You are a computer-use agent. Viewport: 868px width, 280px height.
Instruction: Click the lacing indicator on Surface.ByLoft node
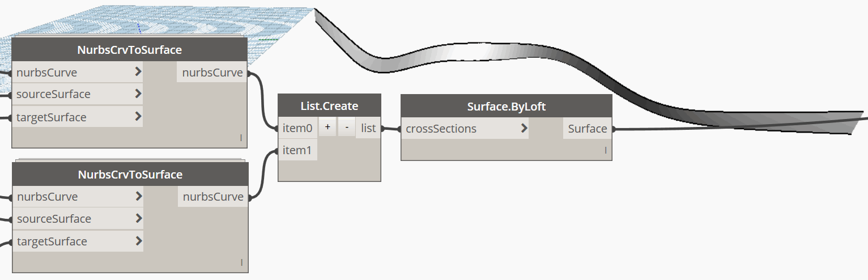[605, 151]
